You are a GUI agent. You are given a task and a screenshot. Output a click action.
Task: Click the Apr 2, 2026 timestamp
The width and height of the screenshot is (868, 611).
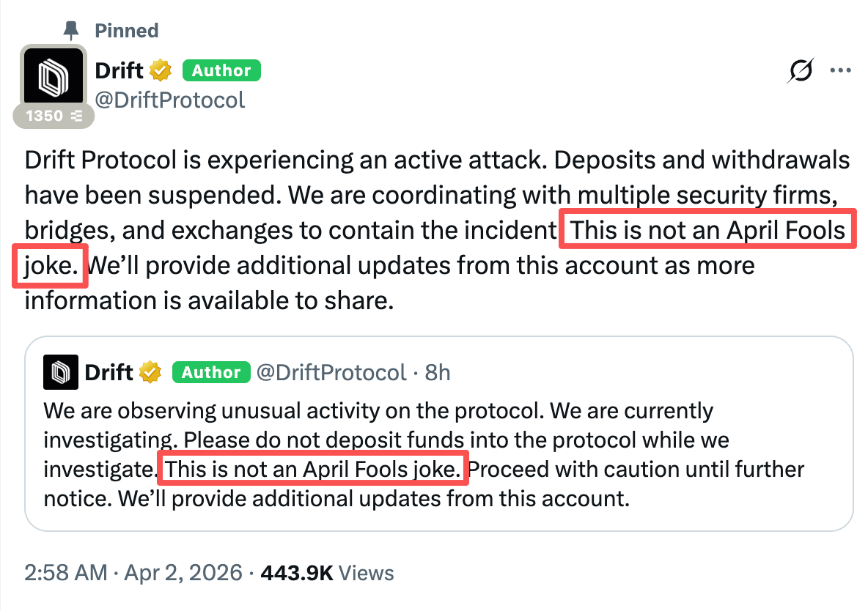point(183,574)
